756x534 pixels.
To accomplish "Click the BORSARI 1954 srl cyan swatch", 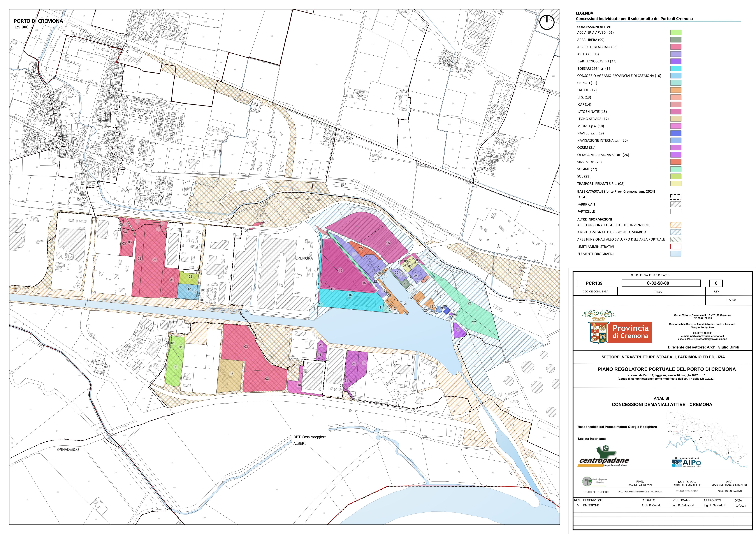I will [x=676, y=69].
